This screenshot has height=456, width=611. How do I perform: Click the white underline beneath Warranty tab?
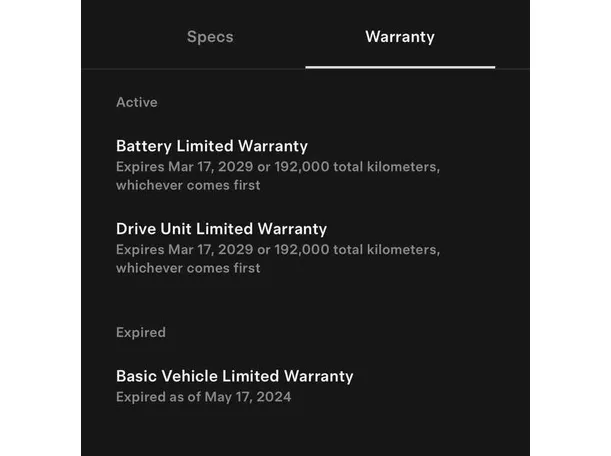tap(400, 67)
